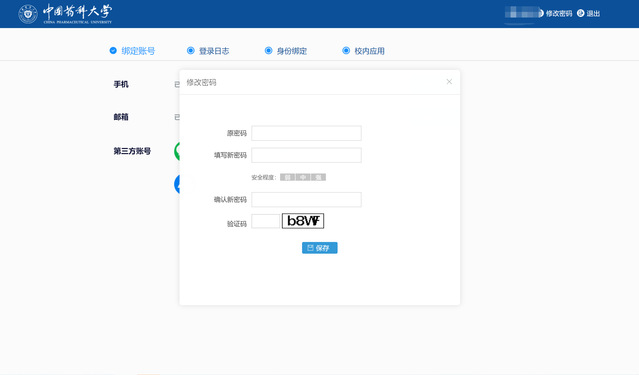Click the circle icon beside 校内应用
The image size is (639, 375).
pos(346,51)
